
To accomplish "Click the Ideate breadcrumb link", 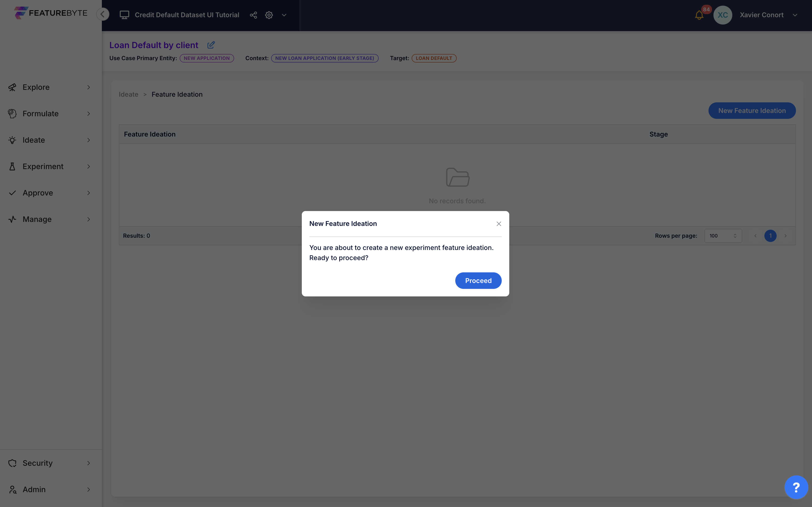I will pos(128,95).
